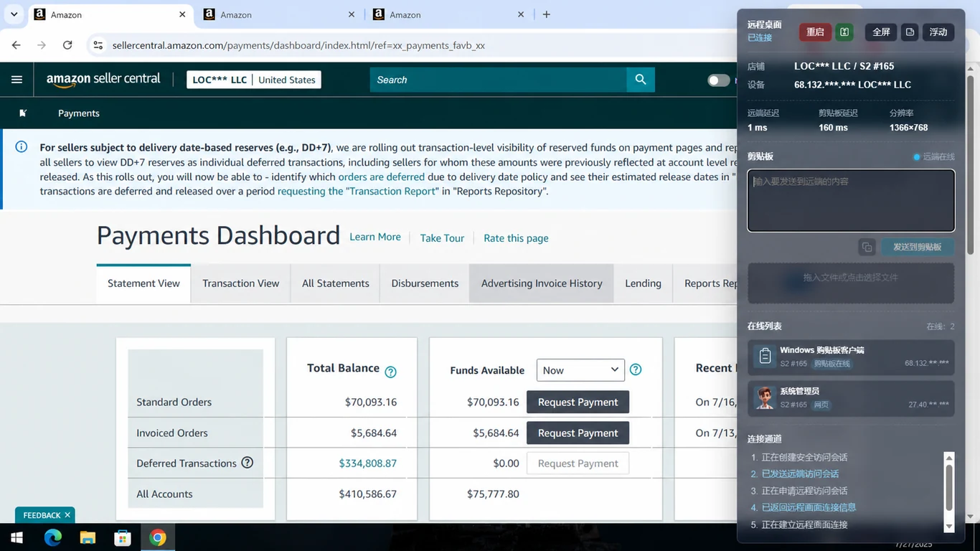Click the Seller Central search field
This screenshot has width=980, height=551.
coord(499,80)
